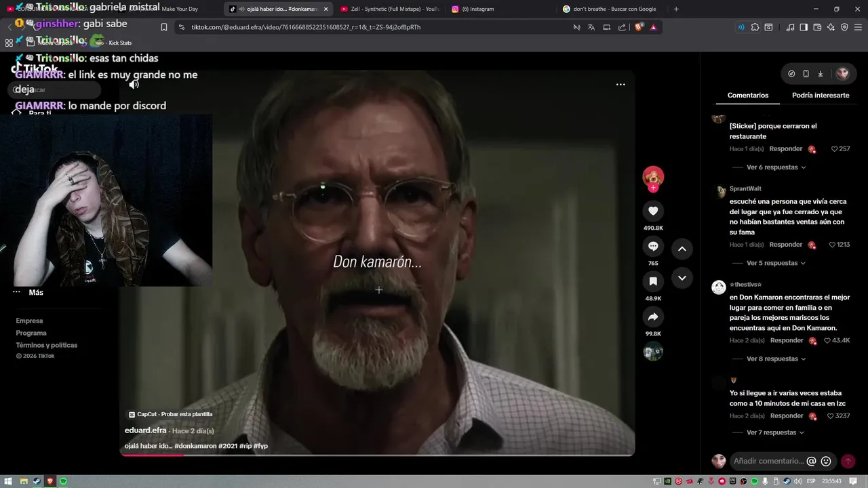Adjust volume via taskbar speaker icon
The image size is (868, 488).
click(798, 481)
